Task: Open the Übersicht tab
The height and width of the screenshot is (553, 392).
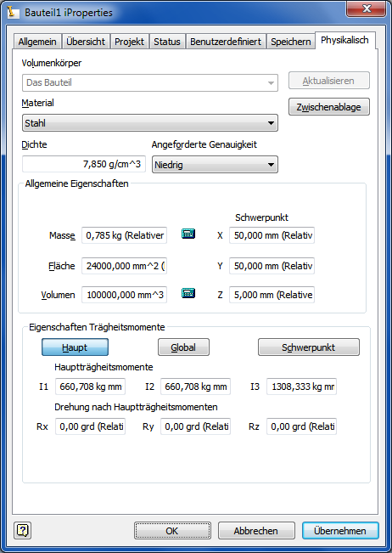Action: click(x=86, y=42)
